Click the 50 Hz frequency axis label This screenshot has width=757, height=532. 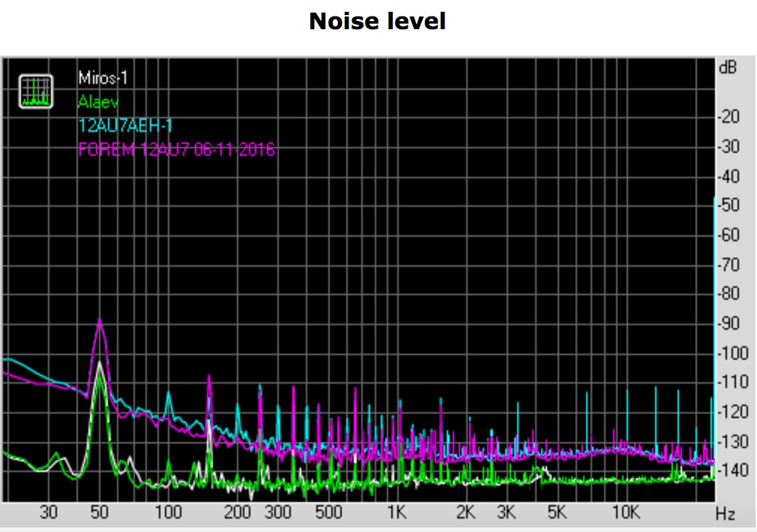coord(100,513)
